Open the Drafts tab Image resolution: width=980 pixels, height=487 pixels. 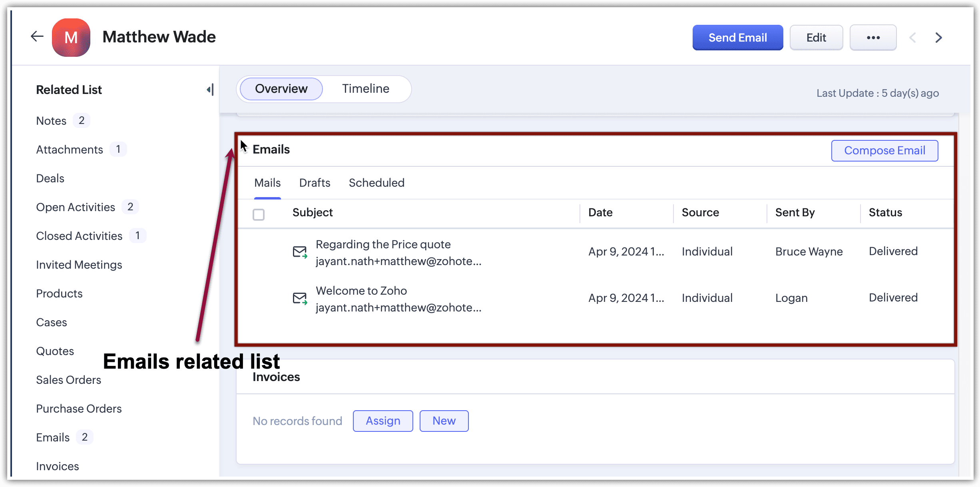point(315,183)
